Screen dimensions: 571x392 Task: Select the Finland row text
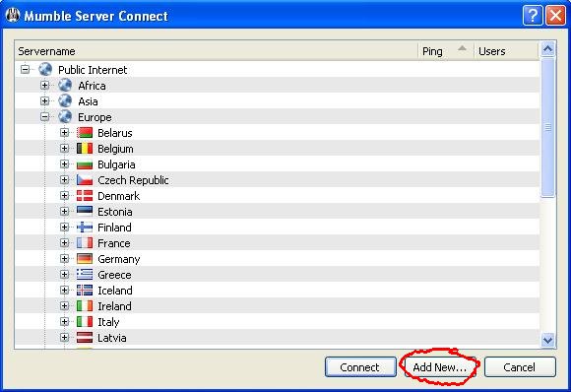114,228
